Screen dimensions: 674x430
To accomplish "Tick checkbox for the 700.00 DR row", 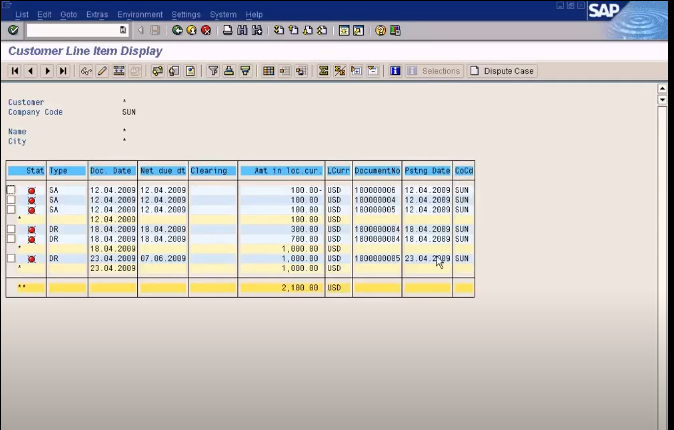I will click(11, 239).
